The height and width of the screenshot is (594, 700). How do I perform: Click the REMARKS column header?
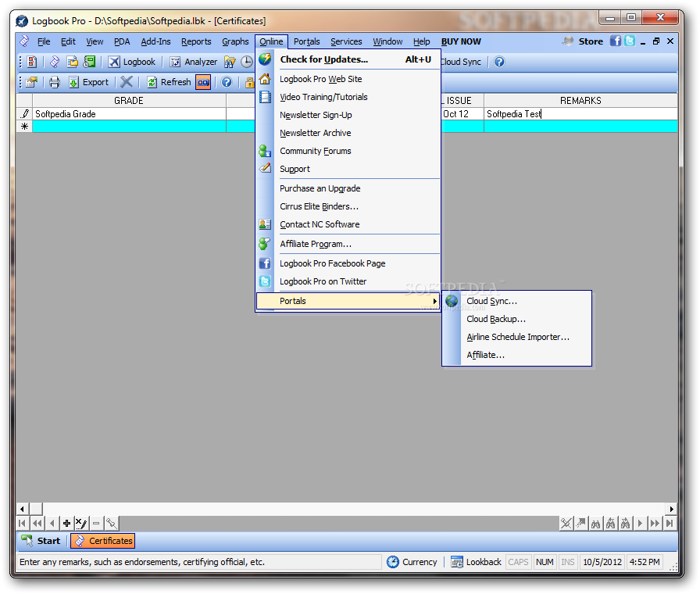[x=580, y=101]
